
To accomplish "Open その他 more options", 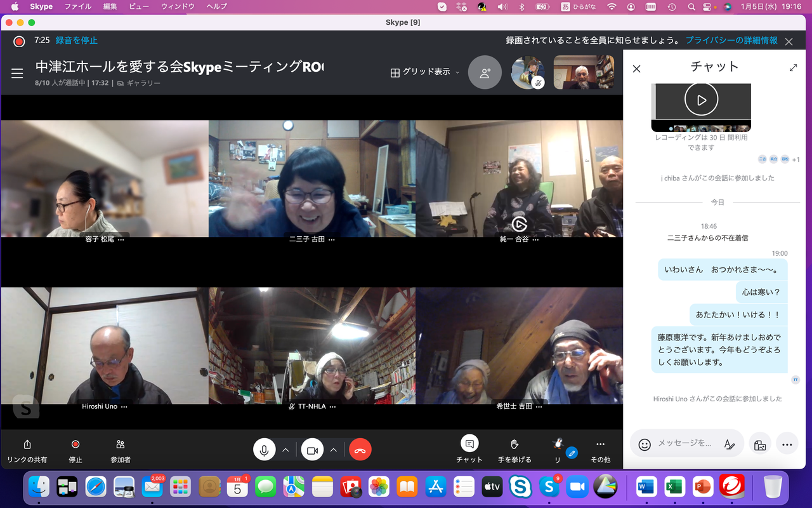I will (600, 450).
